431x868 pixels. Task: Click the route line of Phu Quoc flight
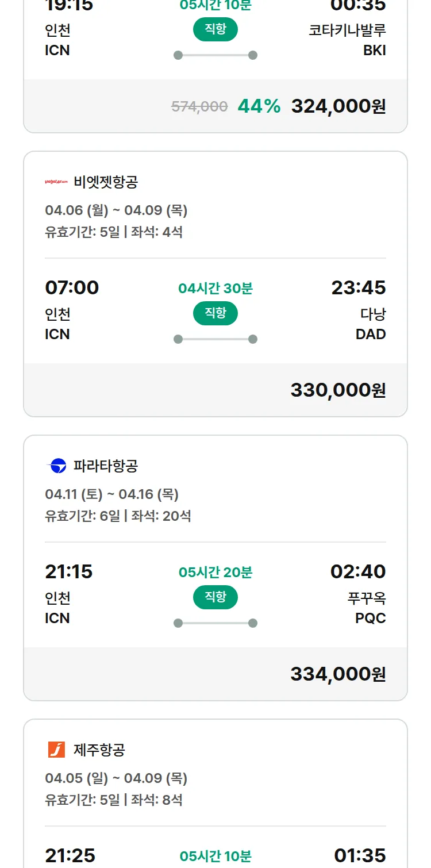coord(215,623)
